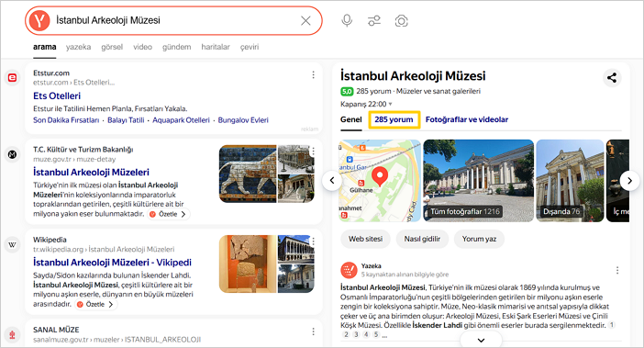Share the museum card via share icon
The width and height of the screenshot is (644, 348).
pyautogui.click(x=612, y=78)
